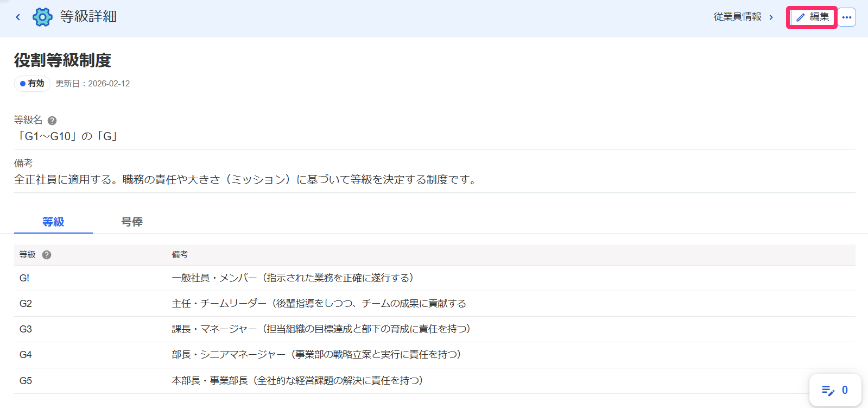The width and height of the screenshot is (868, 408).
Task: Click the 全正社員に適用する remark description
Action: [246, 180]
